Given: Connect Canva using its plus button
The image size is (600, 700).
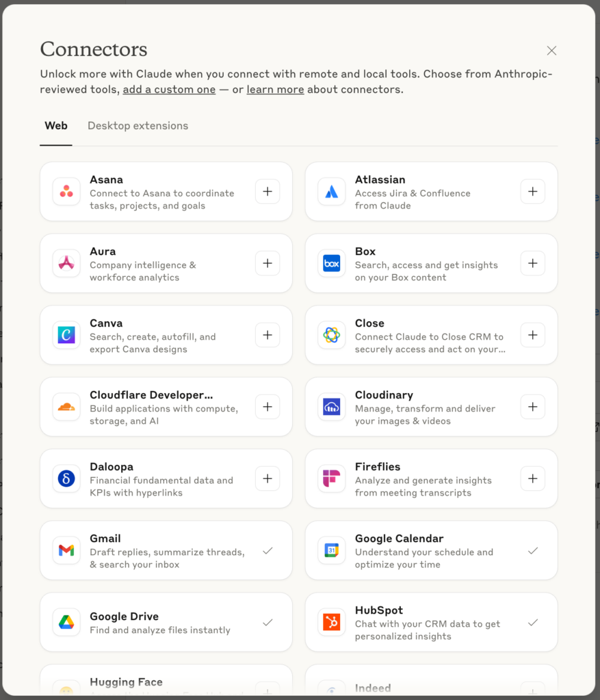Looking at the screenshot, I should (268, 335).
